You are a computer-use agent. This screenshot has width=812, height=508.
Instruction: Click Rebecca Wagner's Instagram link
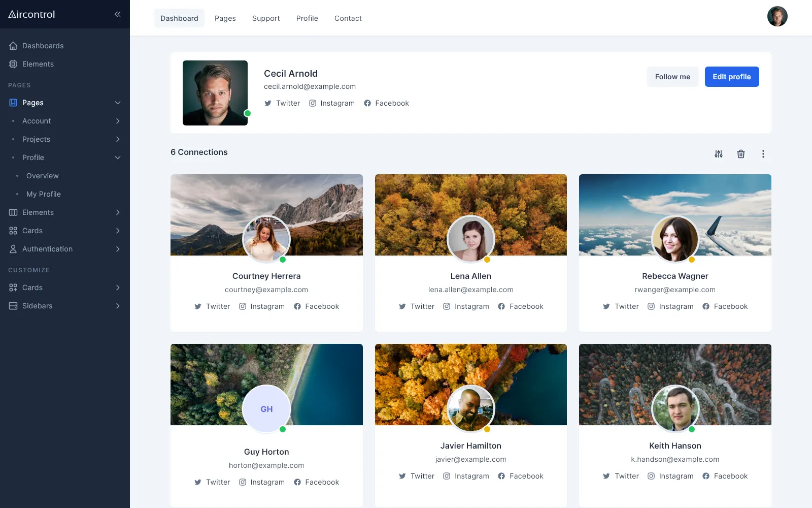[670, 306]
